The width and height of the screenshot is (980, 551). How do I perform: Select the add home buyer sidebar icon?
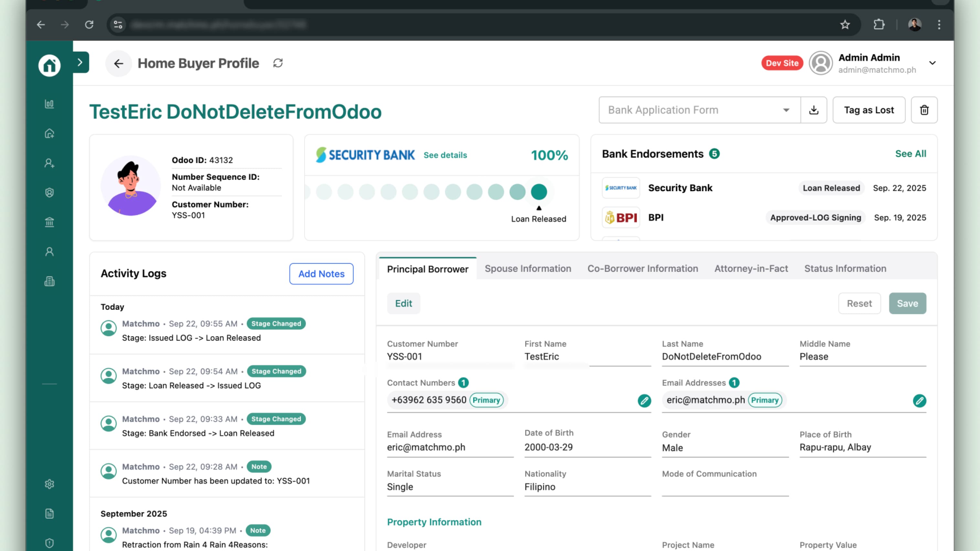(x=49, y=133)
